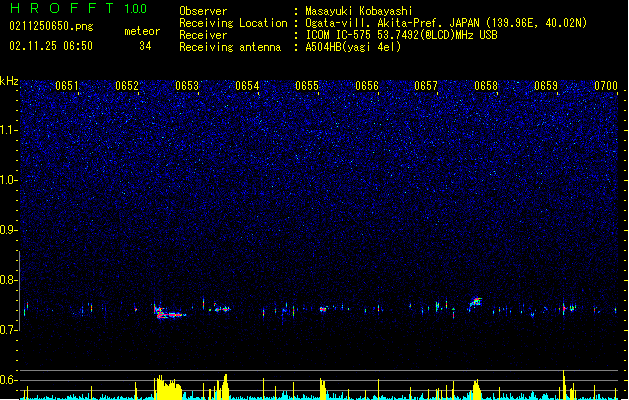Viewport: 629px width, 400px height.
Task: Click the Receiving Location field label
Action: click(x=233, y=23)
